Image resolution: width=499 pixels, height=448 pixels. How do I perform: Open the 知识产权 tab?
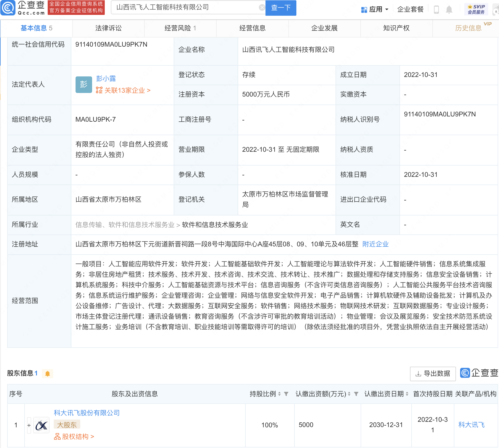pyautogui.click(x=396, y=28)
